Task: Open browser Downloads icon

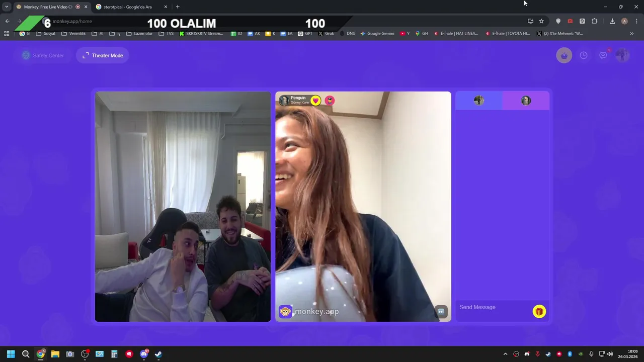Action: click(612, 21)
